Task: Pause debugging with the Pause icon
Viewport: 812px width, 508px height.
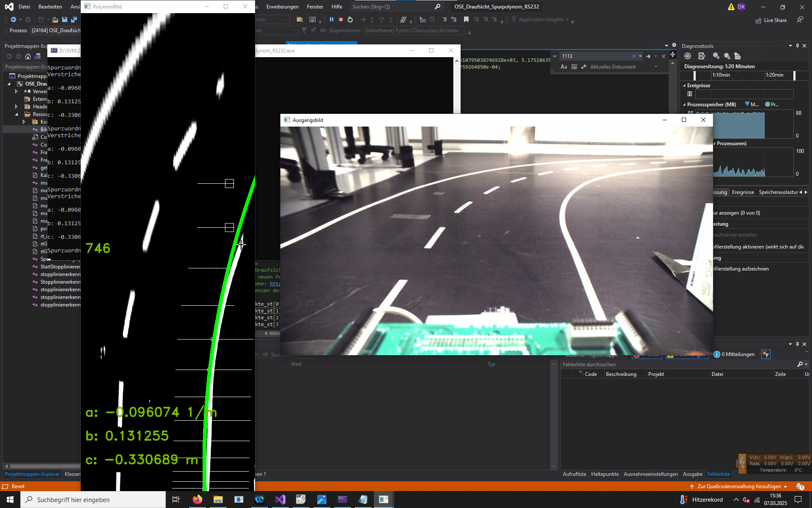Action: pyautogui.click(x=332, y=19)
